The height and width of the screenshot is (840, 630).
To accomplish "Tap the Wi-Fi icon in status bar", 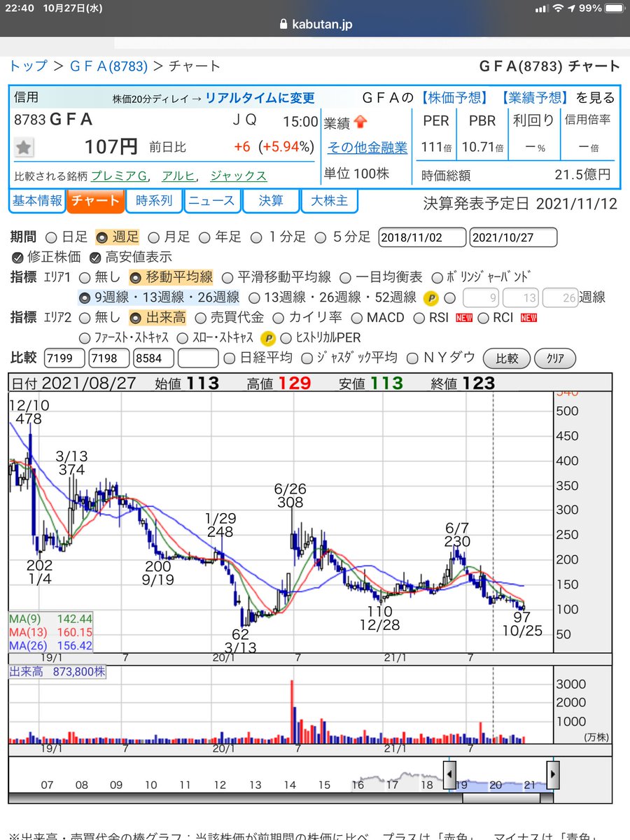I will [x=559, y=8].
